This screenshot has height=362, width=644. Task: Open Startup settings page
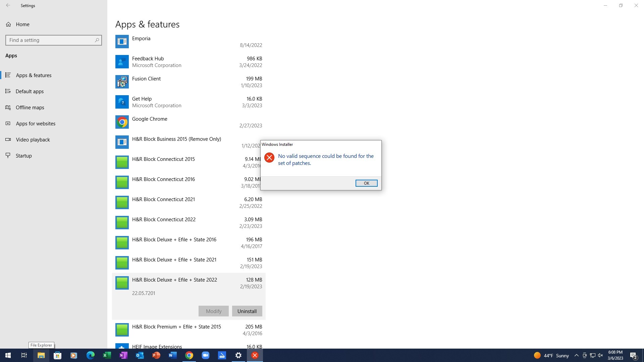pos(23,156)
